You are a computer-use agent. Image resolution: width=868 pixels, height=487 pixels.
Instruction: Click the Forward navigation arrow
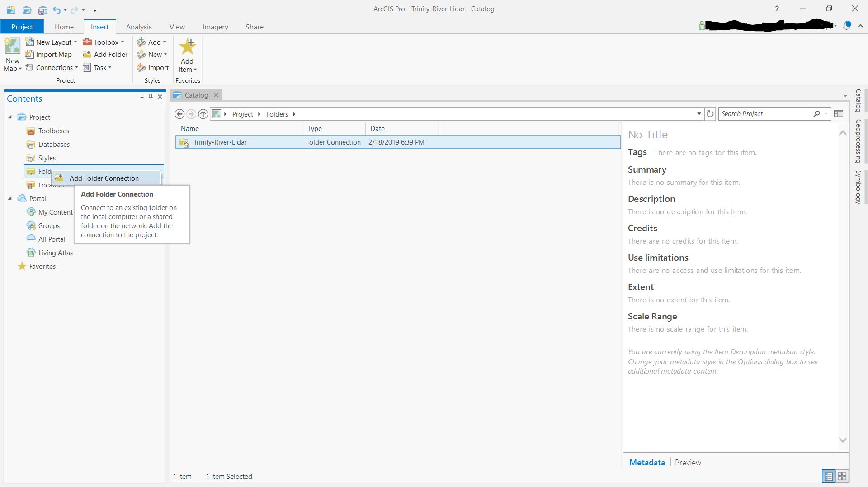coord(191,114)
